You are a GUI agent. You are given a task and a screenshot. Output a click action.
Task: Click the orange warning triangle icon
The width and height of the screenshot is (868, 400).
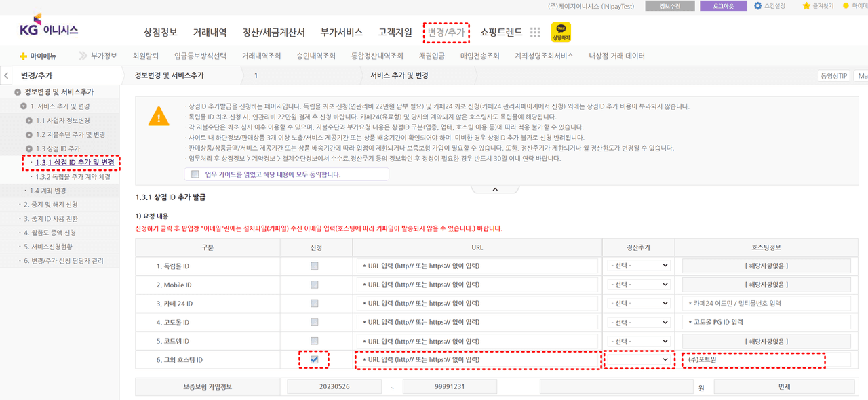[x=159, y=117]
